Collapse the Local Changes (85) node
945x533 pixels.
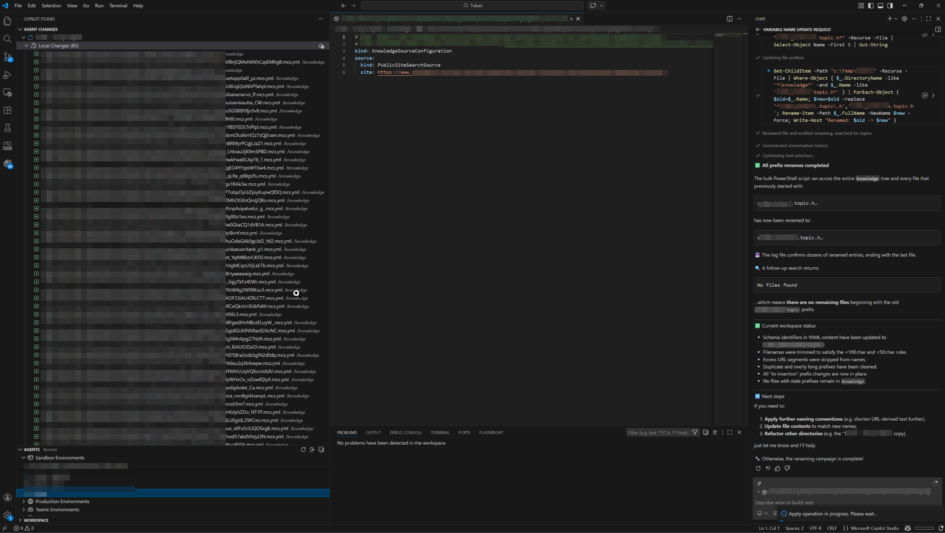pos(26,45)
